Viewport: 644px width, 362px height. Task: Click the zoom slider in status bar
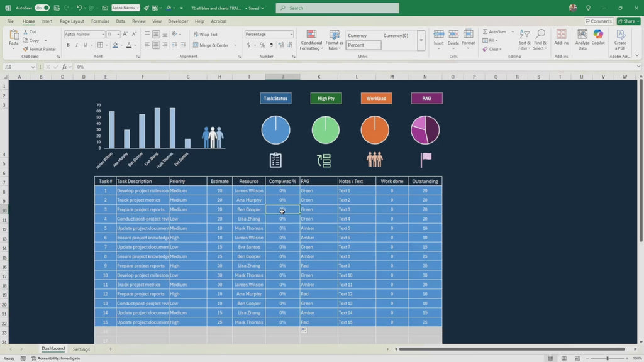tap(608, 358)
